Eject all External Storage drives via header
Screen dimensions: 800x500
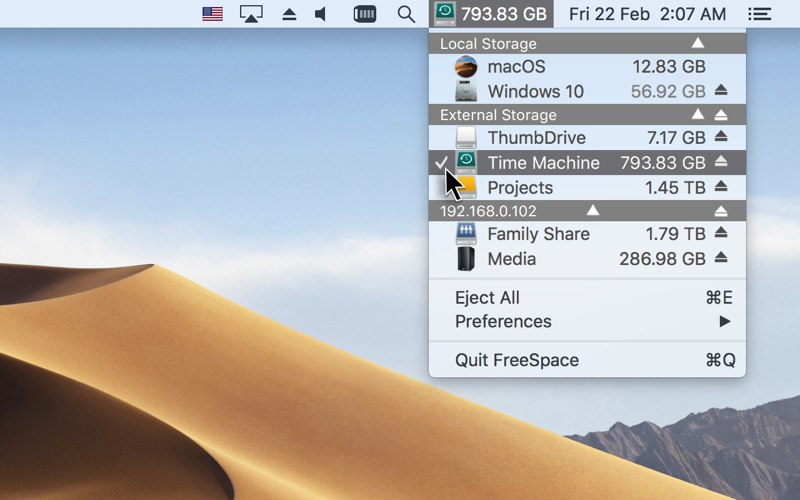pos(721,115)
